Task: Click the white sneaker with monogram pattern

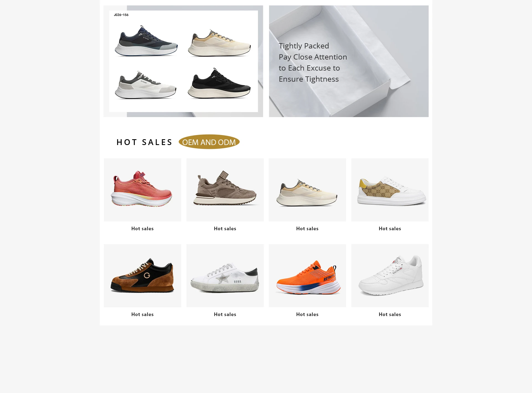Action: [x=390, y=190]
